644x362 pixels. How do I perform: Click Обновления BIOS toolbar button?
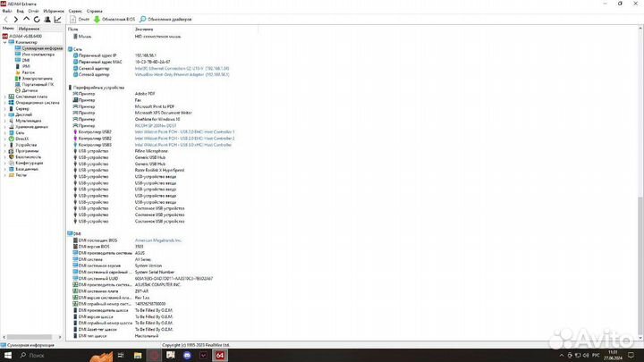click(x=115, y=19)
